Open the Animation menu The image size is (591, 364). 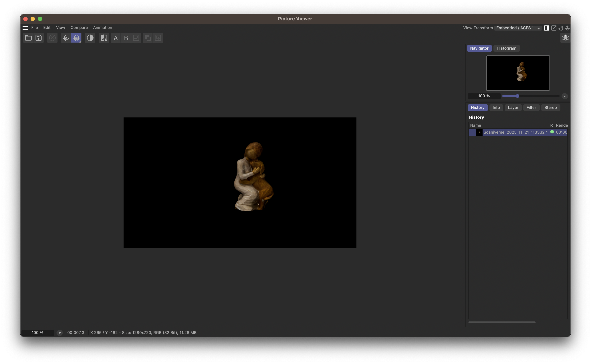102,27
